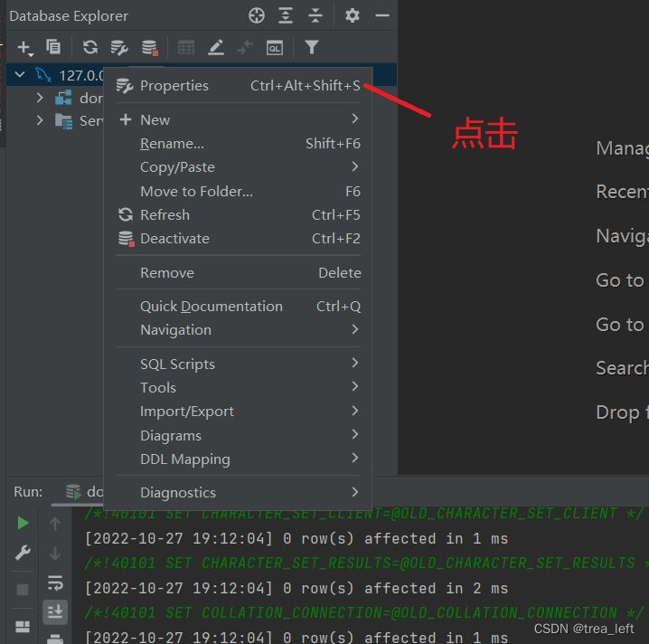This screenshot has width=649, height=644.
Task: Open the Navigation submenu
Action: pyautogui.click(x=238, y=330)
